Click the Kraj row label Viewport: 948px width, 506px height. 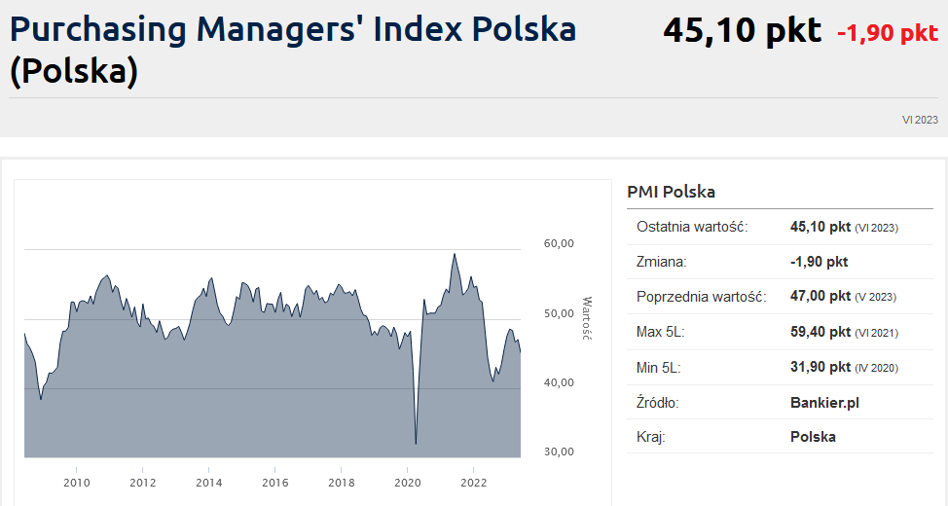(652, 437)
